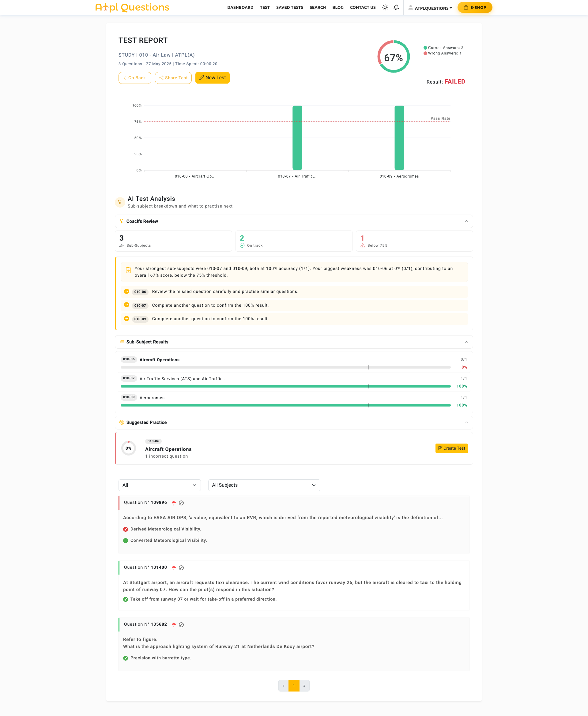Click the Go Back button

(135, 78)
